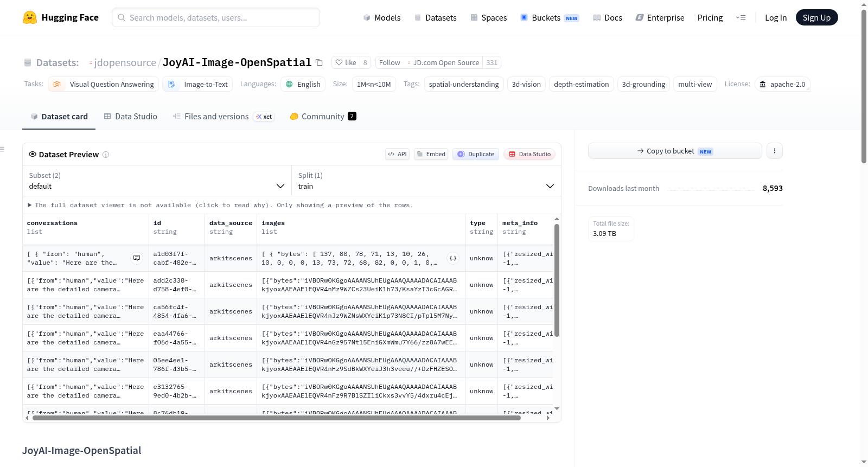The width and height of the screenshot is (868, 467).
Task: Click the 3d-grounding tag
Action: coord(643,84)
